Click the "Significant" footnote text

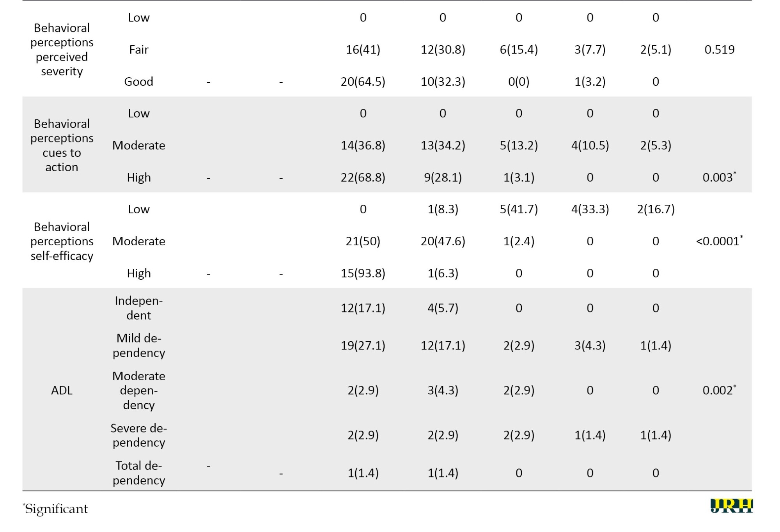[56, 509]
